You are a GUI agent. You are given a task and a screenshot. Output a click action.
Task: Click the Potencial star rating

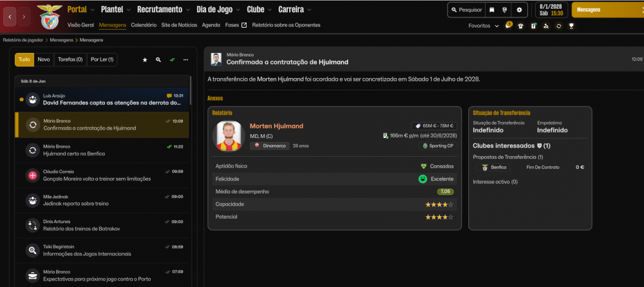(439, 217)
